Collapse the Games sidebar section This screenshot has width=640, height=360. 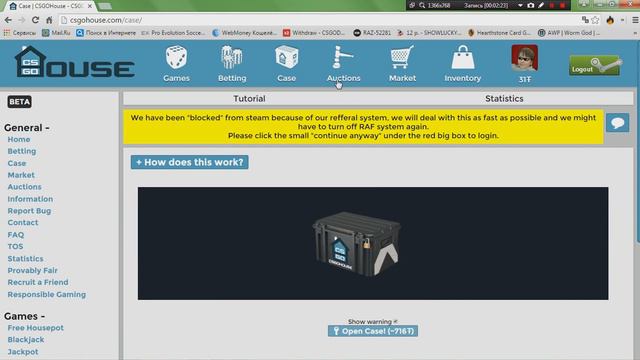pyautogui.click(x=24, y=316)
